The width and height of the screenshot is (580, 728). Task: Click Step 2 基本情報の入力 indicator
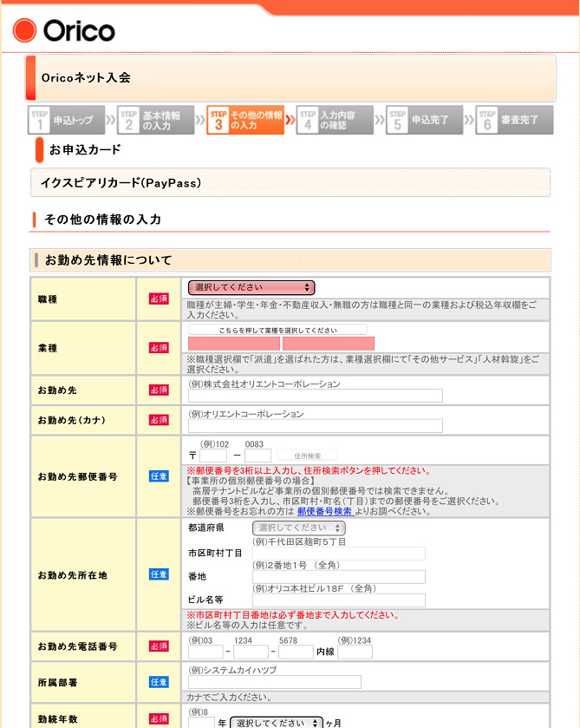tap(156, 121)
